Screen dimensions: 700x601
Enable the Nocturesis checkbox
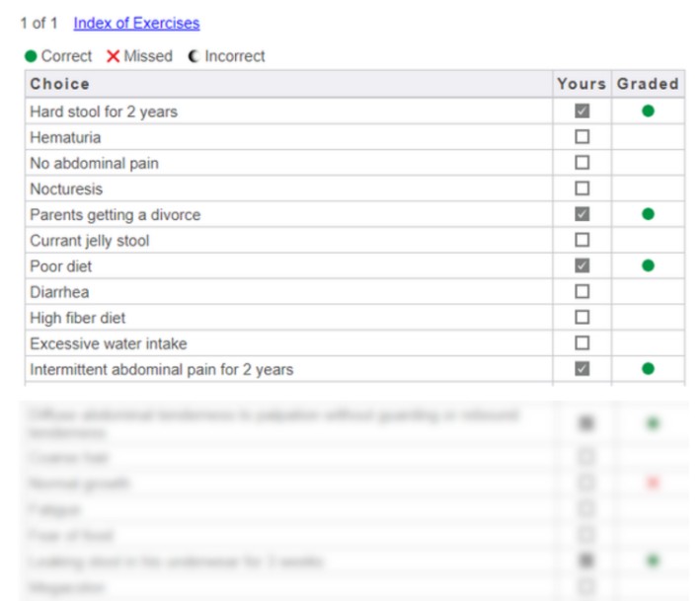tap(583, 188)
